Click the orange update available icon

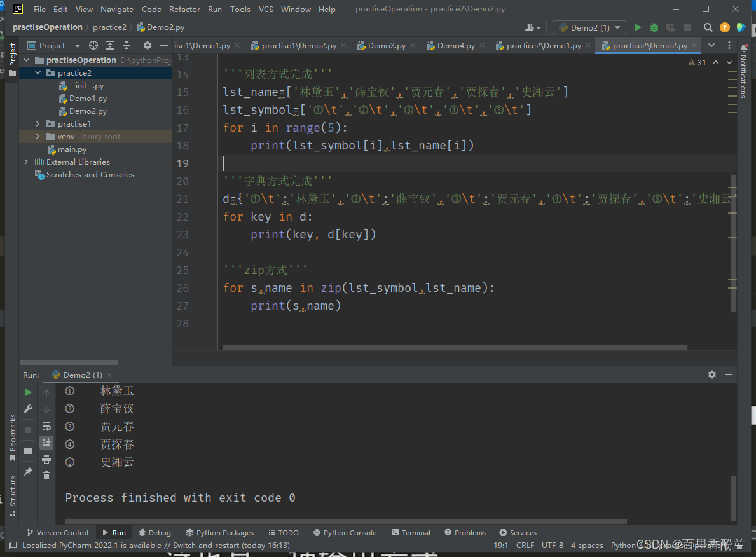click(x=724, y=27)
